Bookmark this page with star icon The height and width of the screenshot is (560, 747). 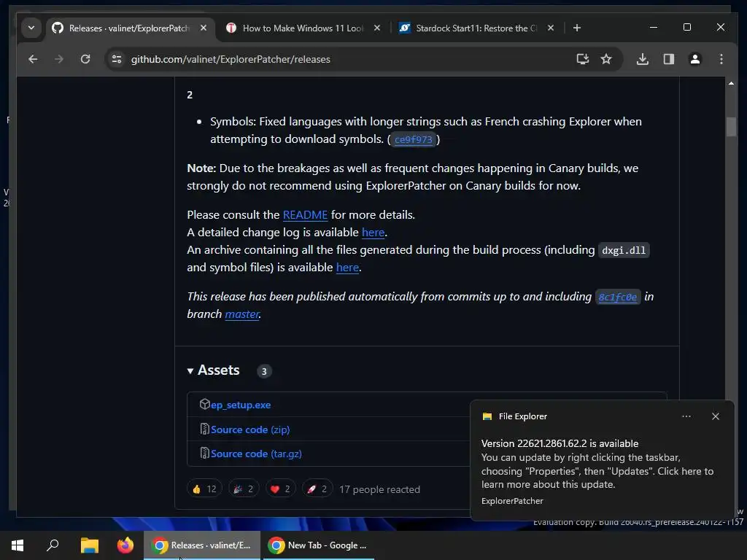(x=606, y=59)
